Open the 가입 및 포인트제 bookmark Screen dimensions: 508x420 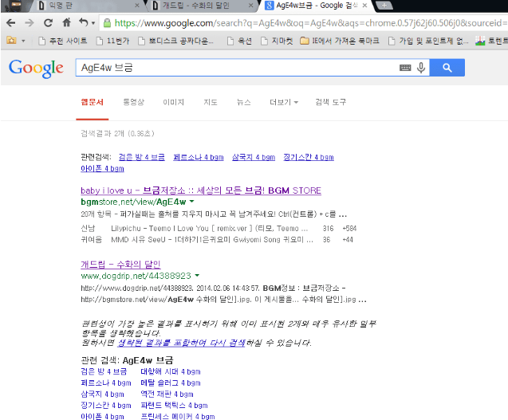(x=428, y=41)
